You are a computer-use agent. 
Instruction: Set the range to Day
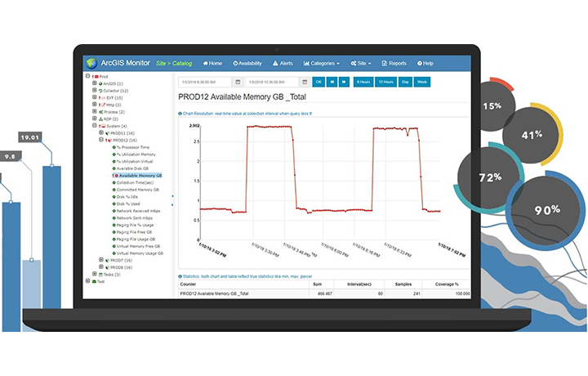405,82
